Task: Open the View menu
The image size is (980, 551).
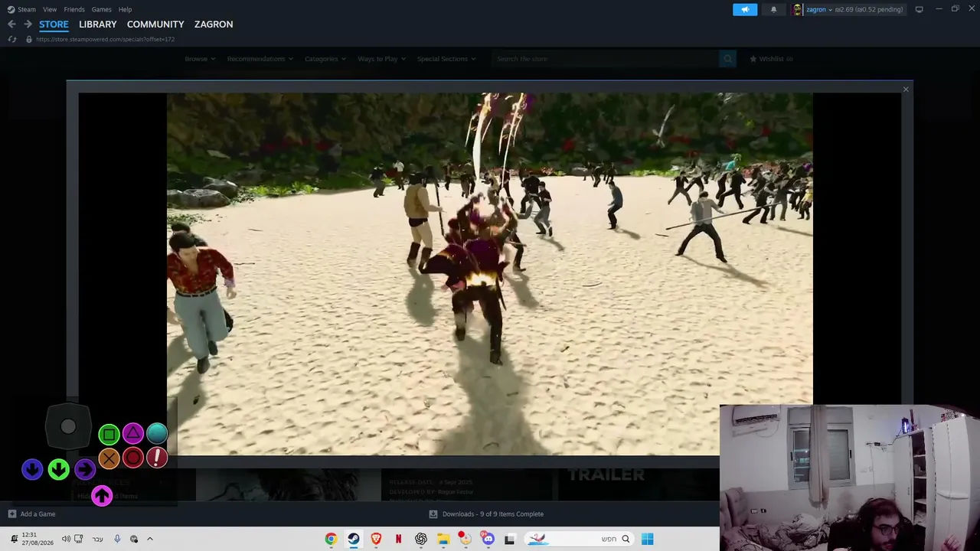Action: [x=50, y=9]
